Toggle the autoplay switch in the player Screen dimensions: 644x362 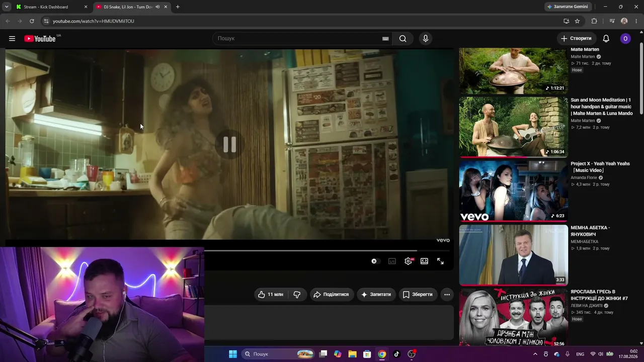375,261
